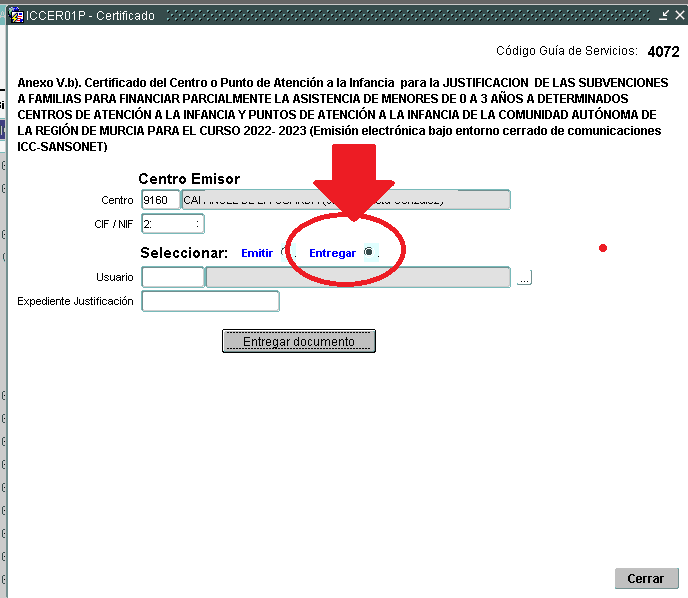Click the blue Entregar label

pos(332,253)
